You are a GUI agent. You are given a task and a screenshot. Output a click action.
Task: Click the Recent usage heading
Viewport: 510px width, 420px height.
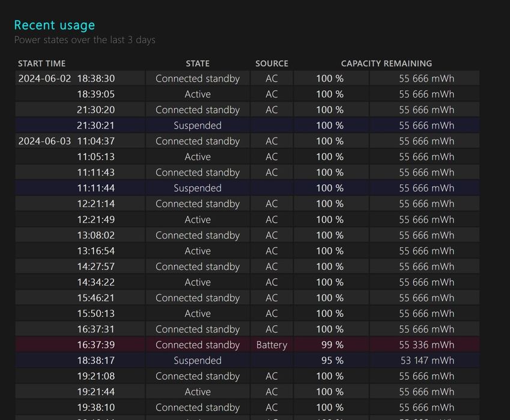55,25
